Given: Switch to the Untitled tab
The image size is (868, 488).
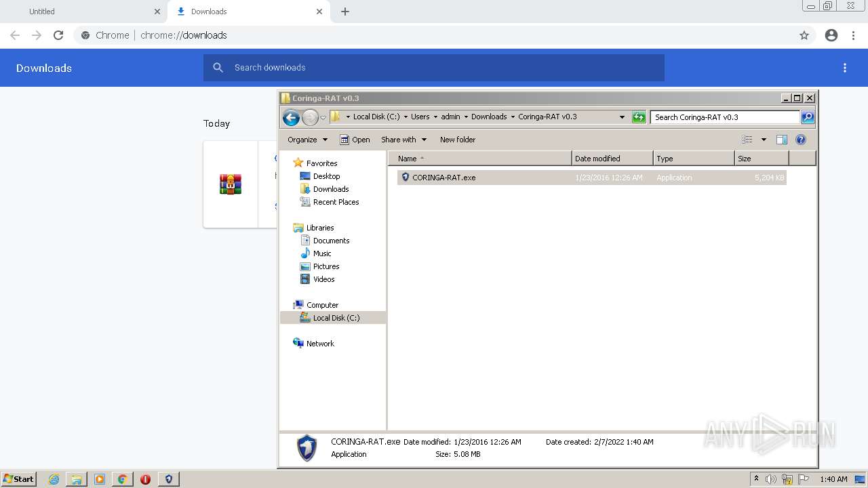Looking at the screenshot, I should coord(83,12).
